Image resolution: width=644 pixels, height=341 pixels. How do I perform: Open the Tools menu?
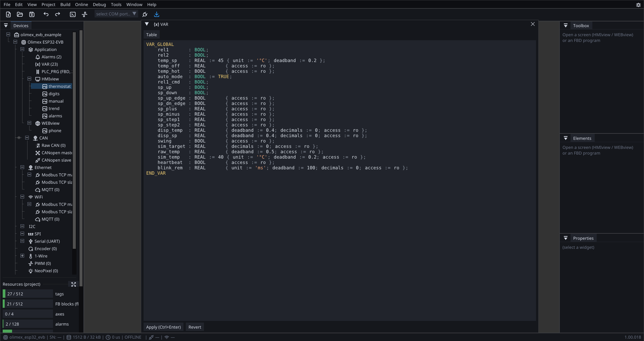pyautogui.click(x=116, y=5)
